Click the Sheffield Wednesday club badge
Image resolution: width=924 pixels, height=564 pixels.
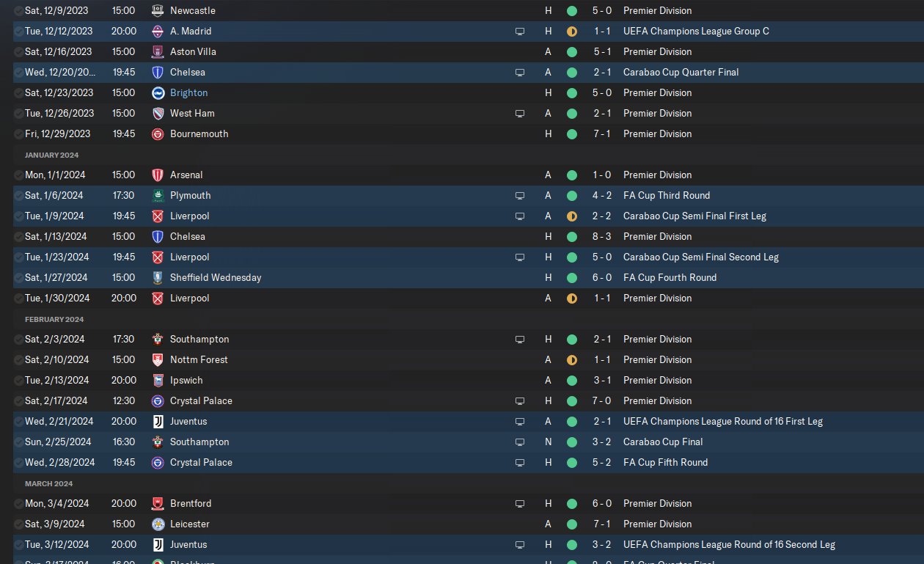(158, 278)
